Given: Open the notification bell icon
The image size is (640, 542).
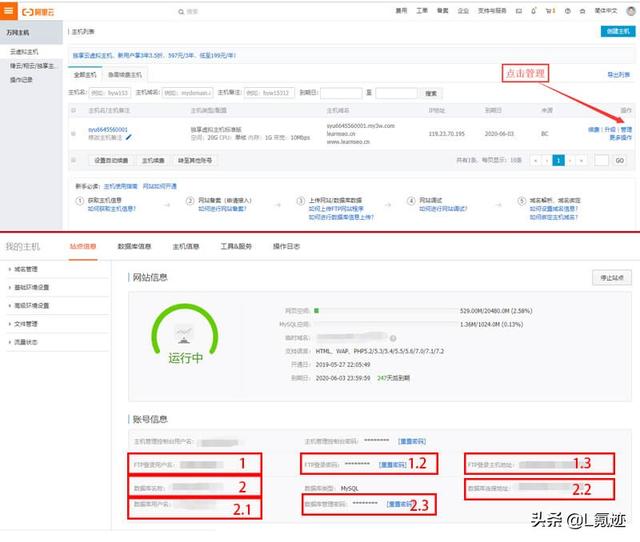Looking at the screenshot, I should 533,11.
